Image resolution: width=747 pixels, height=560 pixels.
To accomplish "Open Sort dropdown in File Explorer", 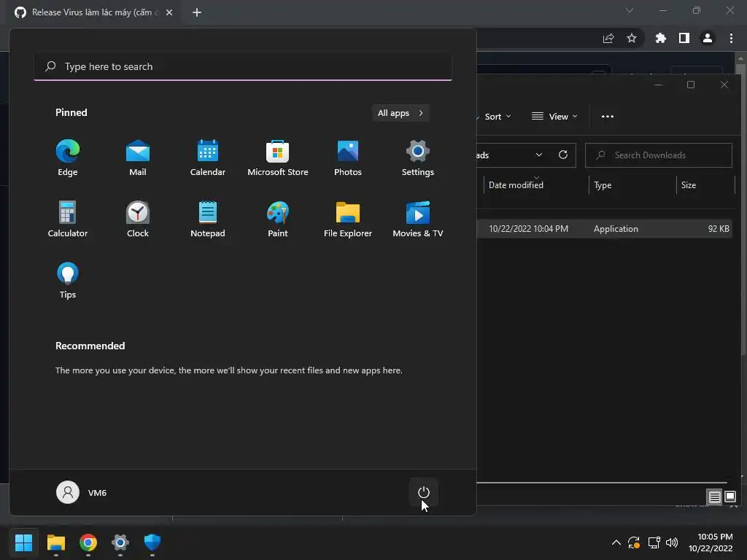I will (496, 117).
